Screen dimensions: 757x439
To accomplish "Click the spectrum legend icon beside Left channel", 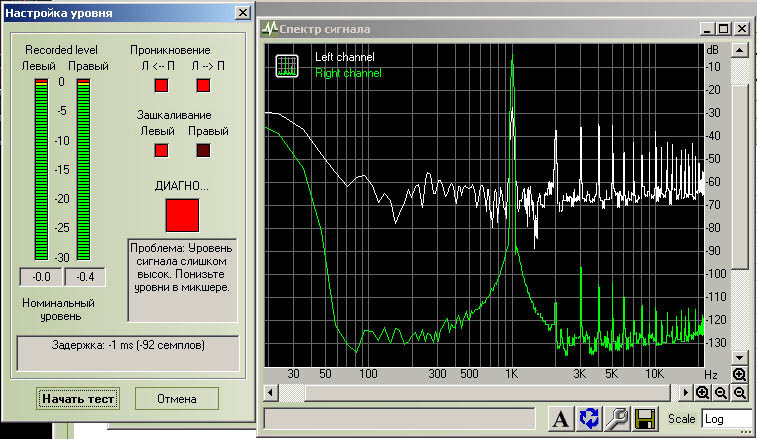I will (x=287, y=65).
